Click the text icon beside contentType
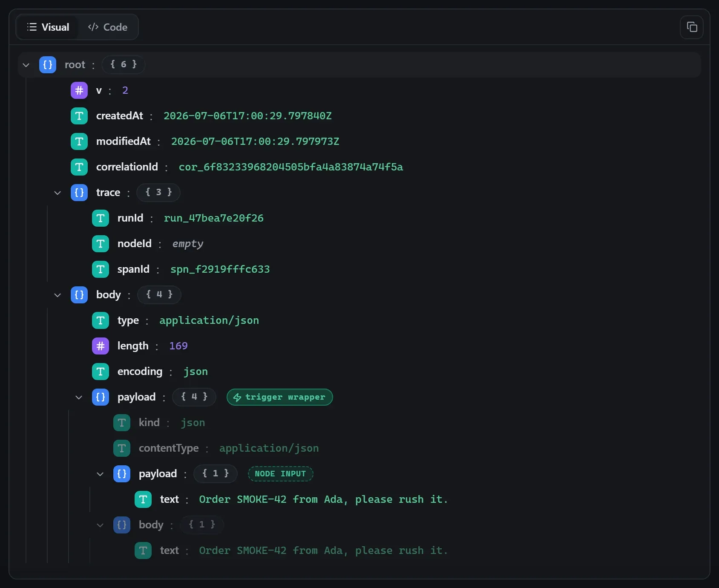Screen dimensions: 719x588 coord(122,448)
